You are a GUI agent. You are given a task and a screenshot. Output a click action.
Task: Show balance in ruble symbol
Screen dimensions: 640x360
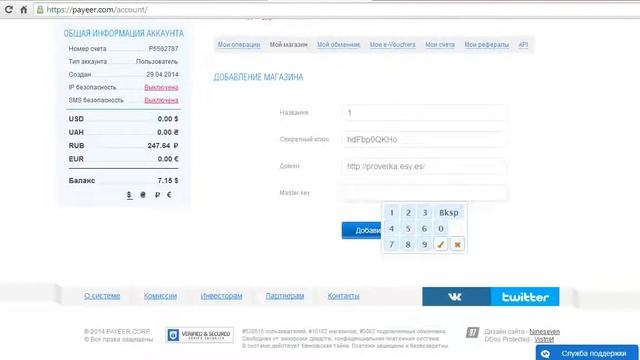point(157,195)
